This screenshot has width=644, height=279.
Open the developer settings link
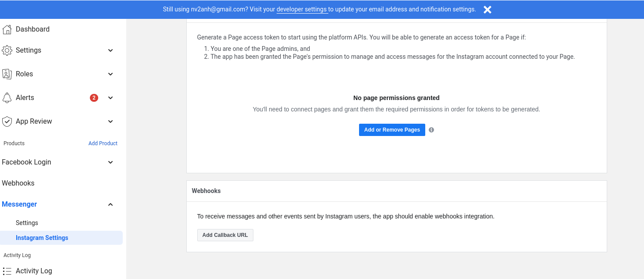[x=302, y=10]
